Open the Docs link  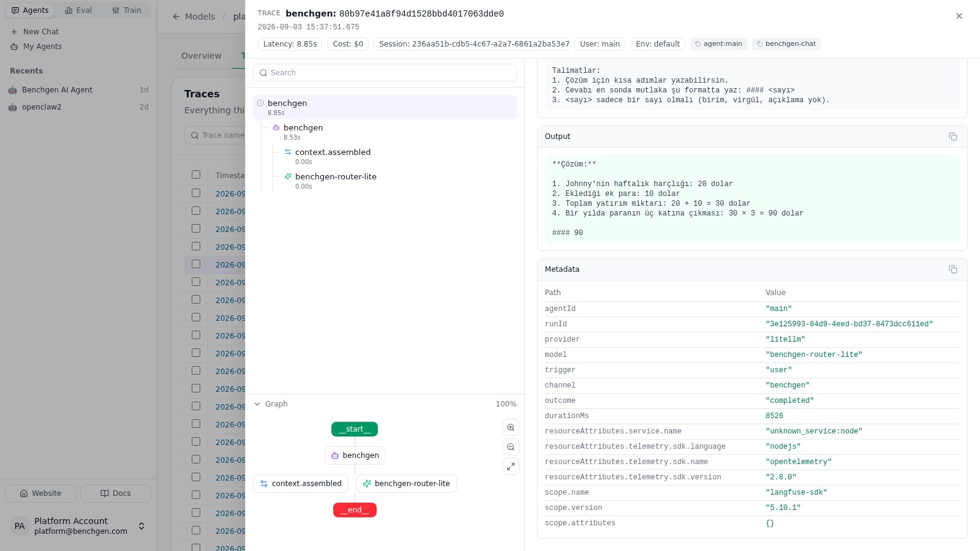pyautogui.click(x=116, y=493)
